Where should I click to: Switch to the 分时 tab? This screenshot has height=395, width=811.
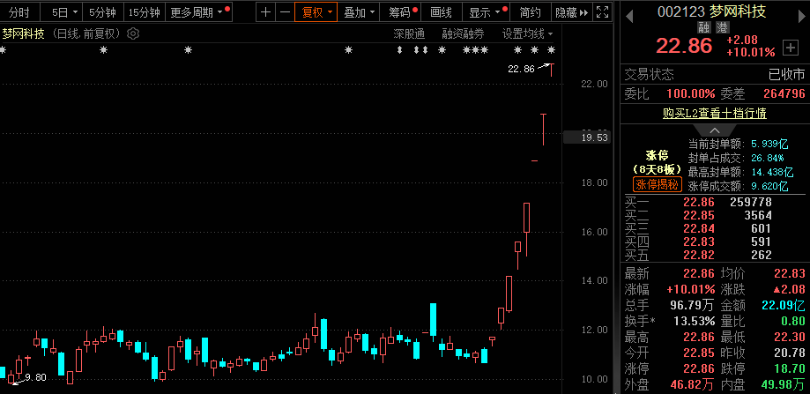pos(19,12)
